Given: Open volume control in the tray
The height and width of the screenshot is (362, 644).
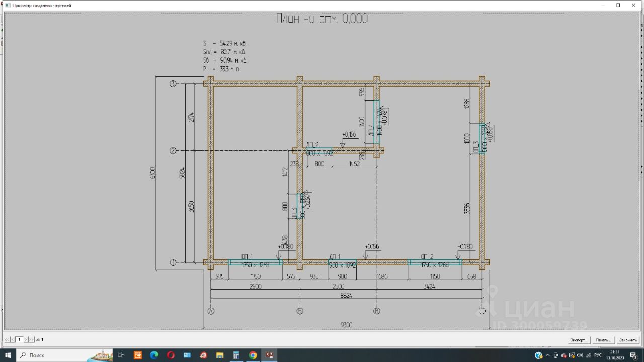Looking at the screenshot, I should [x=580, y=355].
